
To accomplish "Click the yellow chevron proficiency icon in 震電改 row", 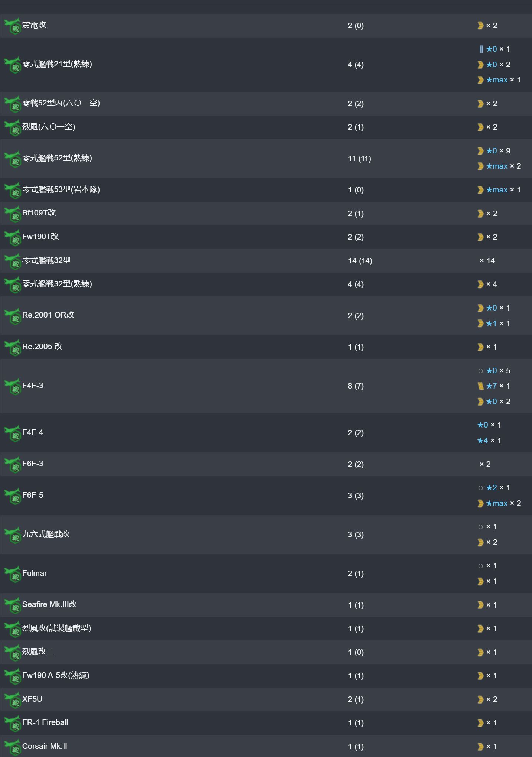I will point(480,26).
